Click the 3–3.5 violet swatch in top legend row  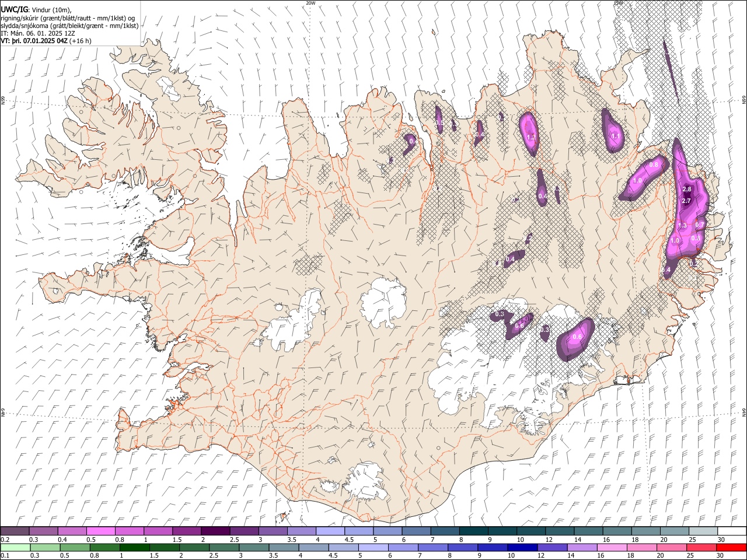tap(273, 531)
